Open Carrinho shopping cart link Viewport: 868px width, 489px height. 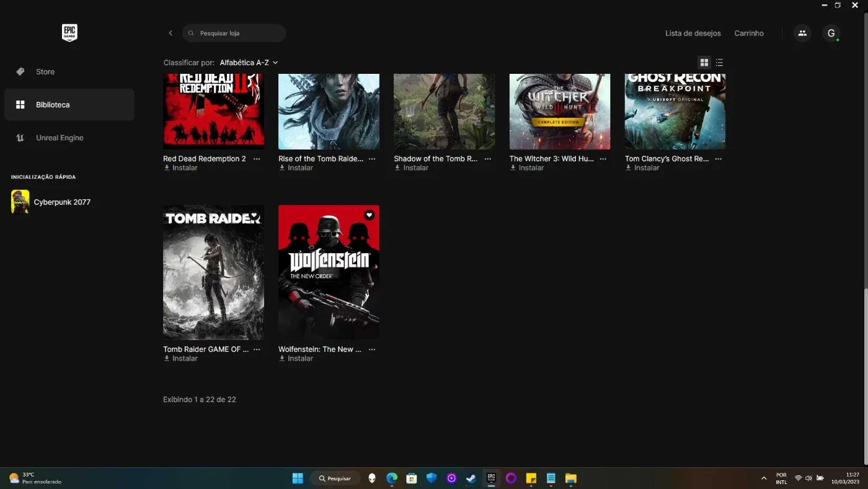point(749,34)
